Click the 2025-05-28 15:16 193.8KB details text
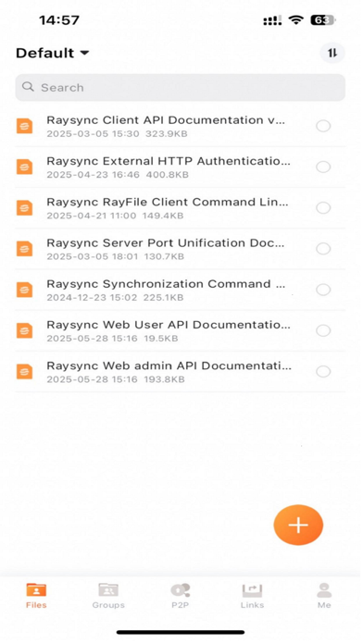 (116, 379)
